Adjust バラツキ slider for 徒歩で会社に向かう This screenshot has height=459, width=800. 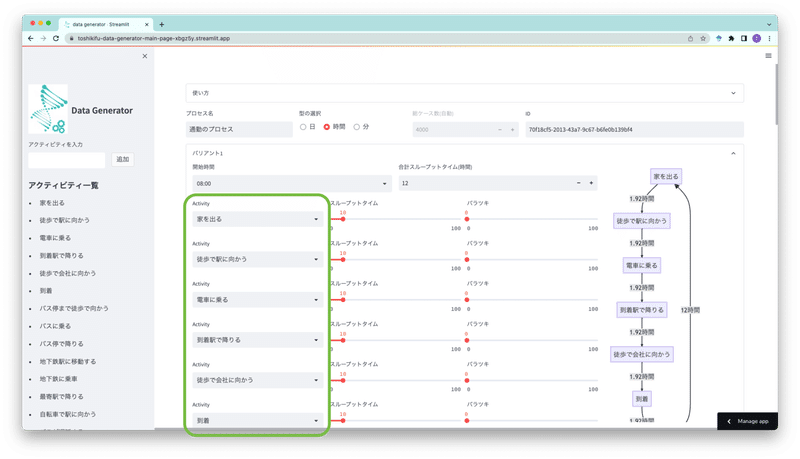click(467, 380)
